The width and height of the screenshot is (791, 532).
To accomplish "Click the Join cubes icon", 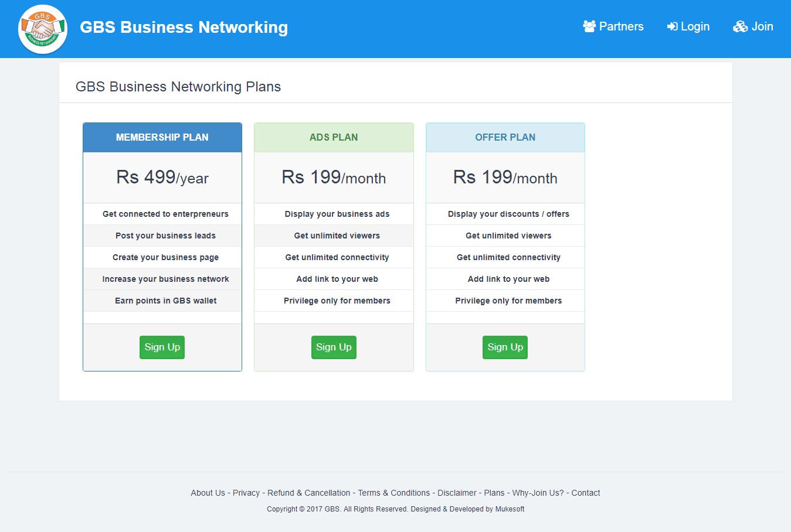I will 740,26.
